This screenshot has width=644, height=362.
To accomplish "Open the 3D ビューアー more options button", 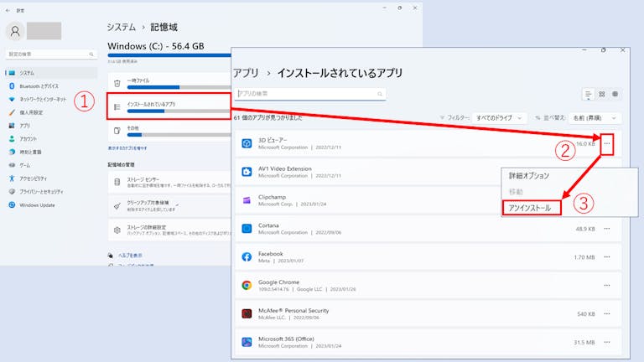I will click(x=606, y=143).
